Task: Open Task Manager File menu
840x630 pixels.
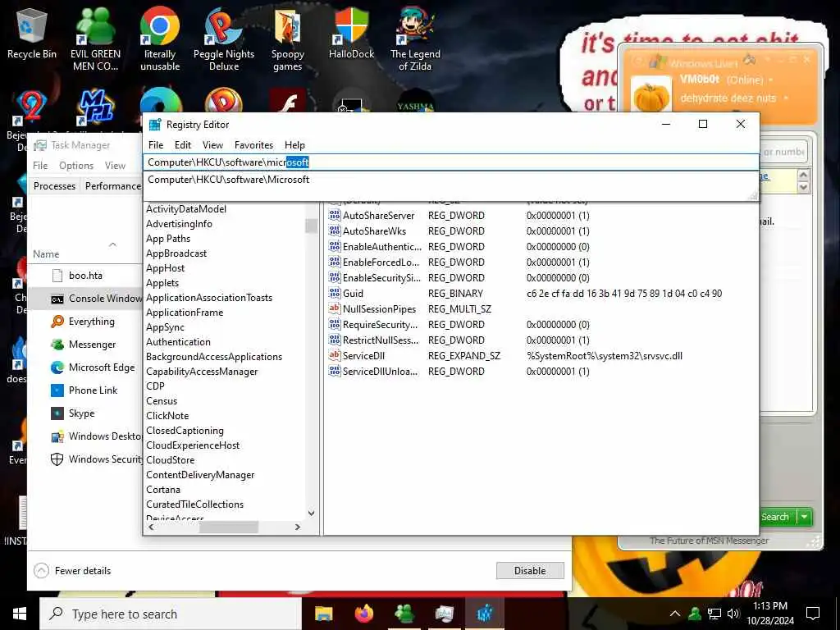Action: click(40, 166)
